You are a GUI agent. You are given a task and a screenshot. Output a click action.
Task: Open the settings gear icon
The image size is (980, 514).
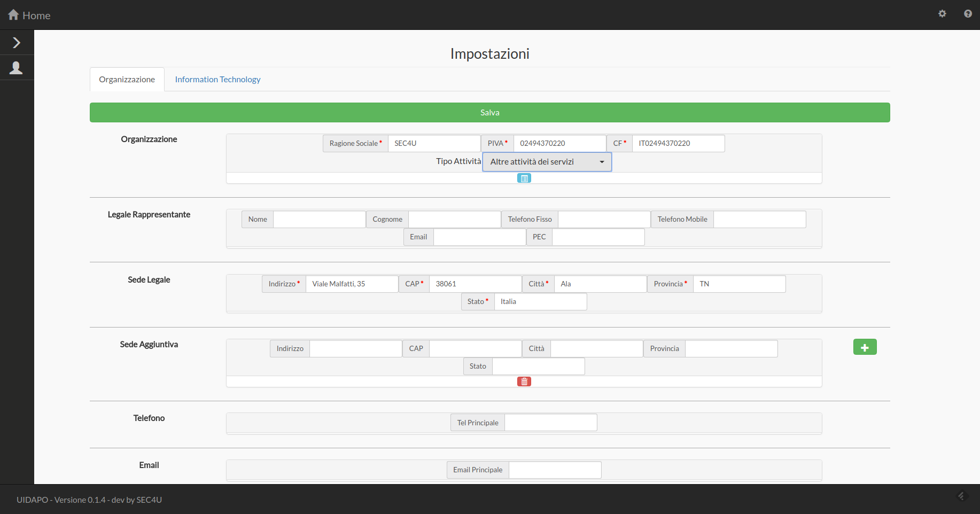click(x=942, y=14)
